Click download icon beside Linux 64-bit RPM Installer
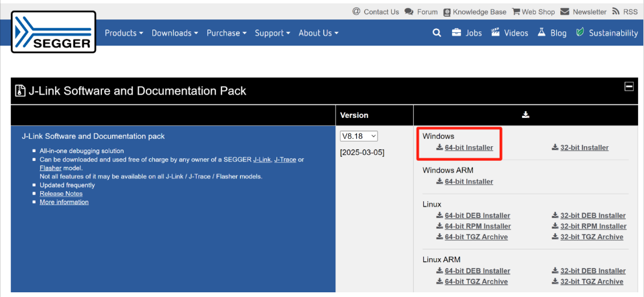Image resolution: width=644 pixels, height=297 pixels. click(439, 226)
